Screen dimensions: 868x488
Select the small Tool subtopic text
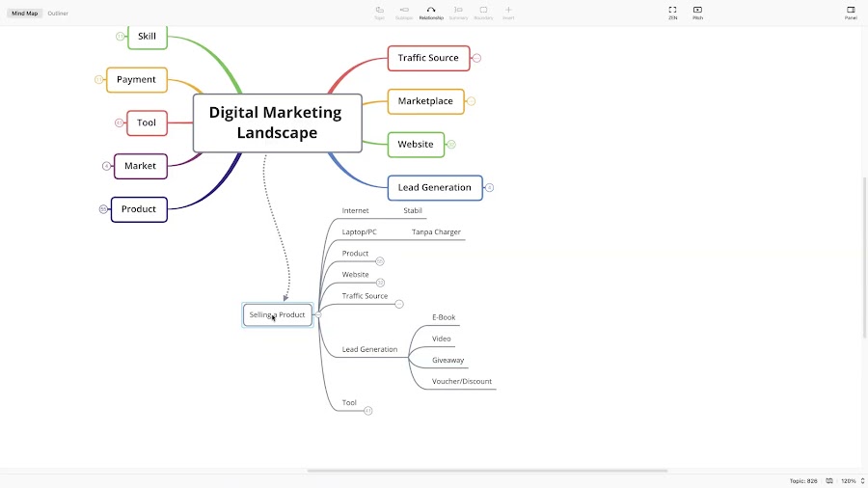[x=349, y=403]
